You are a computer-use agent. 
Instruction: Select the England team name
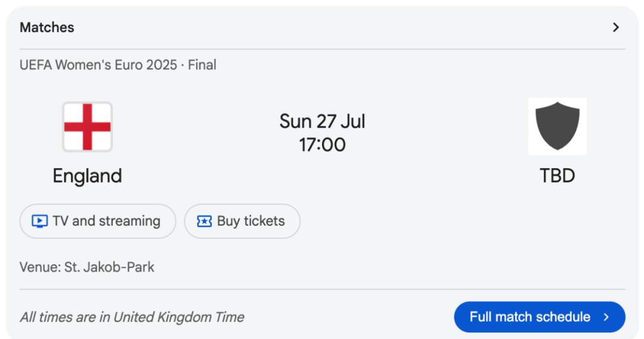tap(88, 176)
